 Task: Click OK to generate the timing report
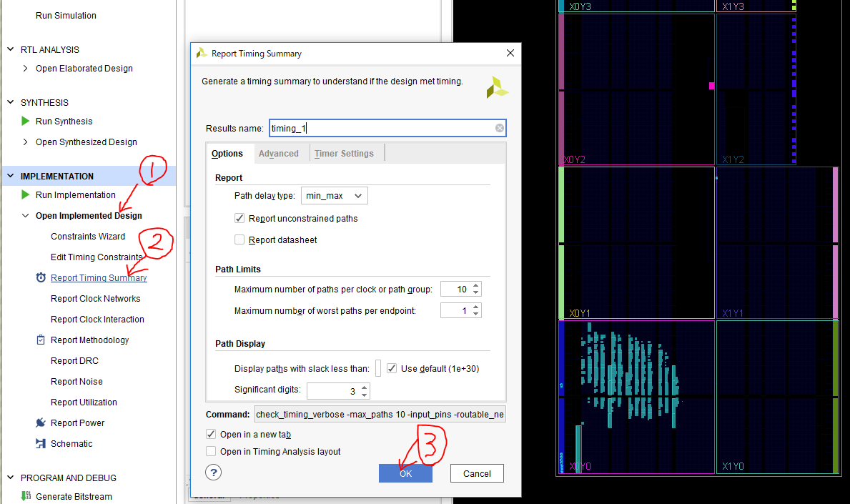pos(405,473)
